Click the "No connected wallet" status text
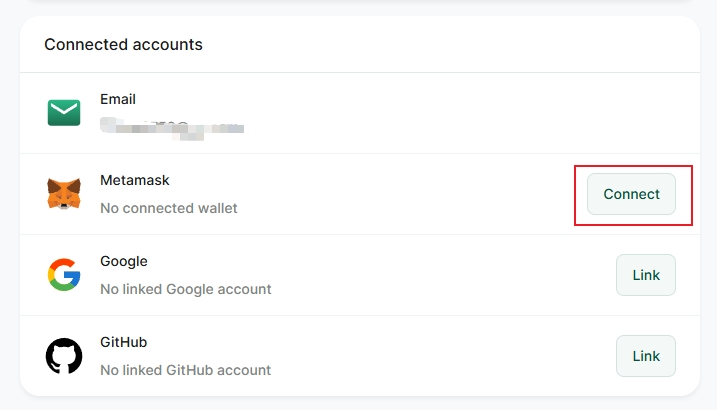Image resolution: width=717 pixels, height=410 pixels. [x=169, y=208]
